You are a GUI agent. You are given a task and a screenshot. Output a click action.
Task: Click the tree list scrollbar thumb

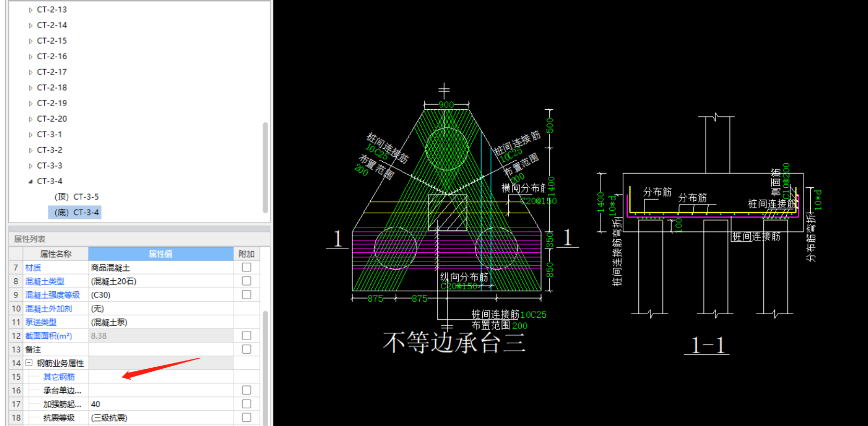(266, 167)
